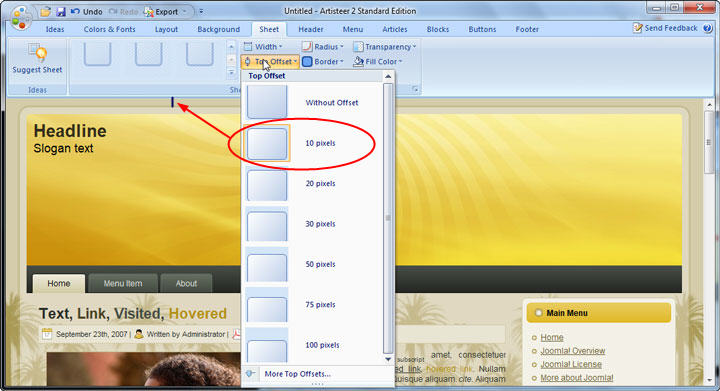Switch to the Colors & Fonts tab
720x391 pixels.
point(109,29)
